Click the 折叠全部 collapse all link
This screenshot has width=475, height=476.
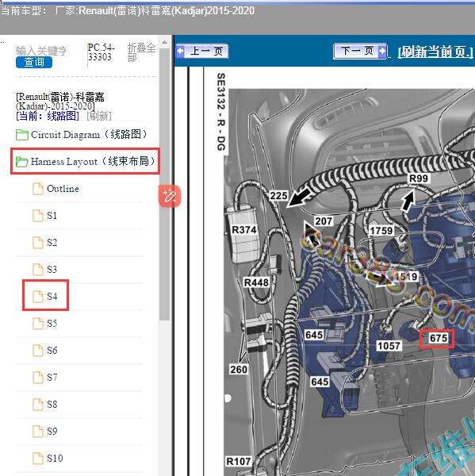pos(141,52)
